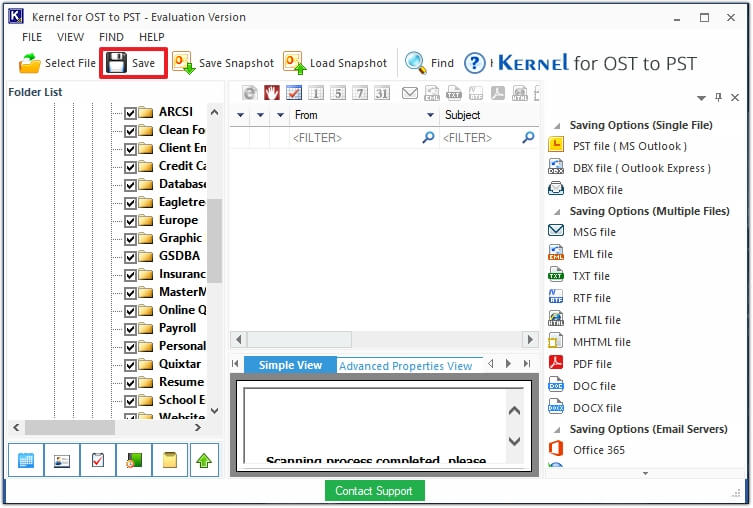Open the FIND menu

[111, 37]
